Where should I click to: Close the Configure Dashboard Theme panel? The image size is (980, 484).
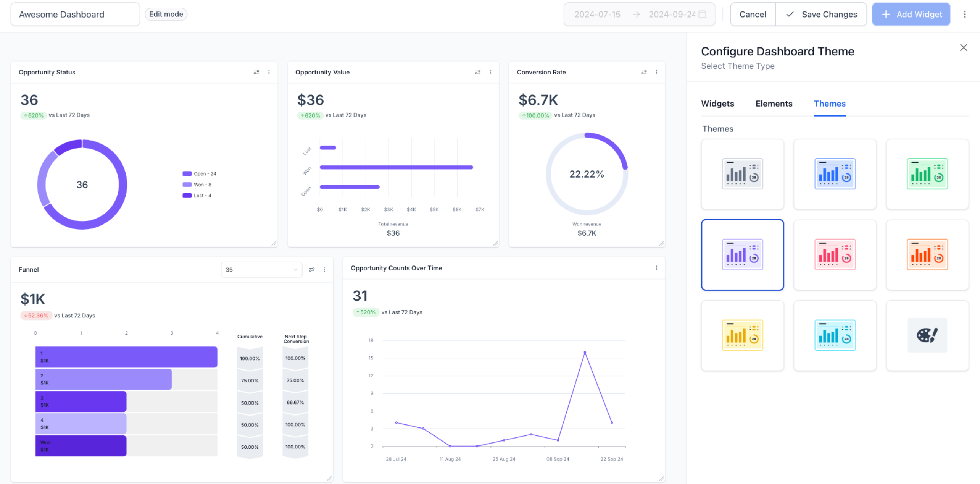tap(964, 47)
